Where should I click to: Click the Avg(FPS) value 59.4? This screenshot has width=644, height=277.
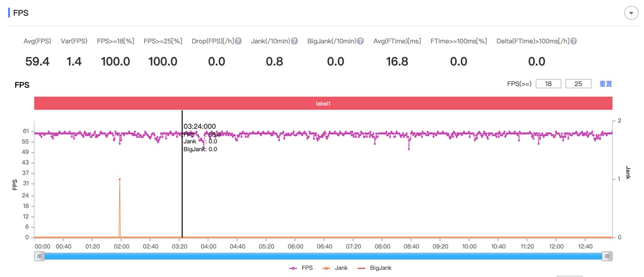point(38,61)
